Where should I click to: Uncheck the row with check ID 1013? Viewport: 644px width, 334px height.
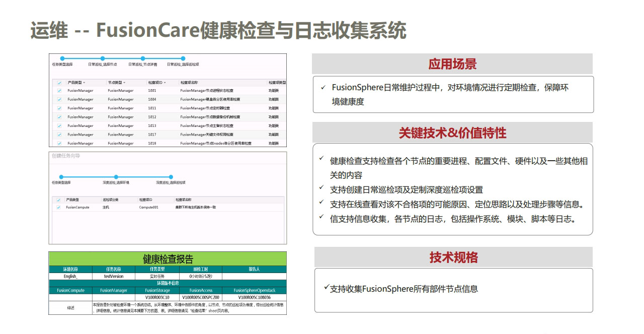pyautogui.click(x=59, y=125)
